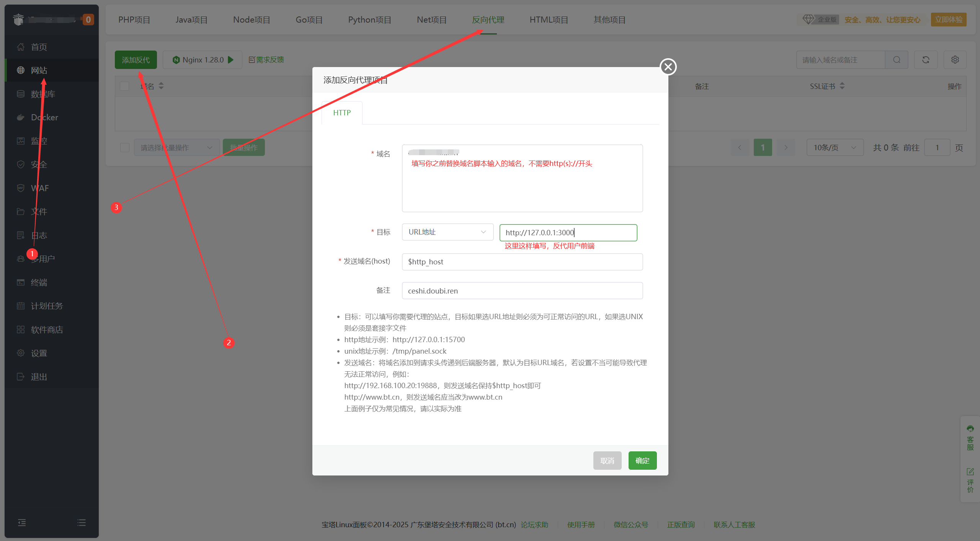
Task: Click the 域名 textarea field
Action: point(522,178)
